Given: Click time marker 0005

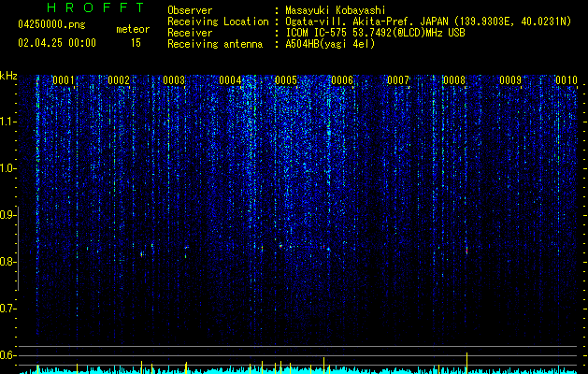Looking at the screenshot, I should pyautogui.click(x=286, y=80).
